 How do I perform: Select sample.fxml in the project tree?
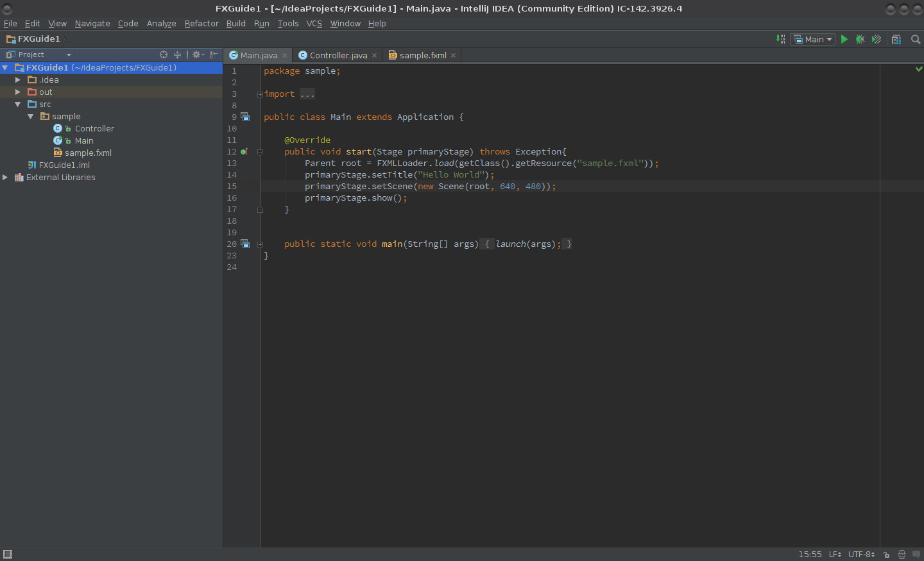[x=88, y=153]
